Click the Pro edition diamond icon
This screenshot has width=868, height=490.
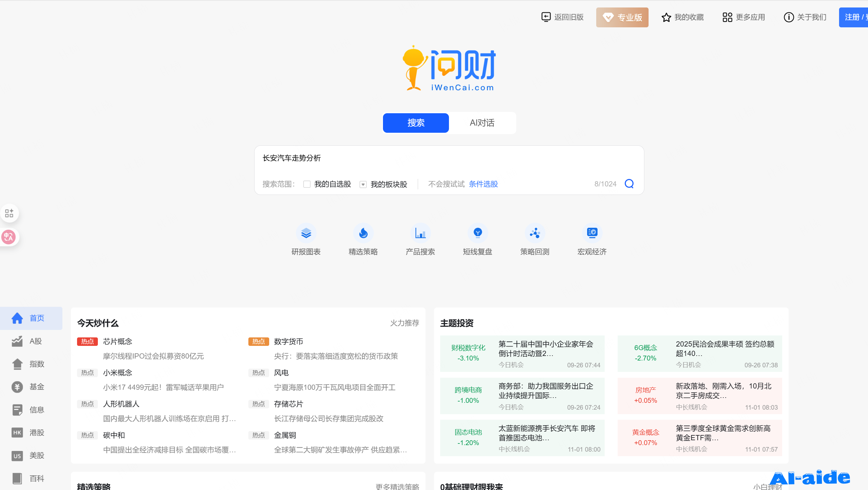point(608,17)
